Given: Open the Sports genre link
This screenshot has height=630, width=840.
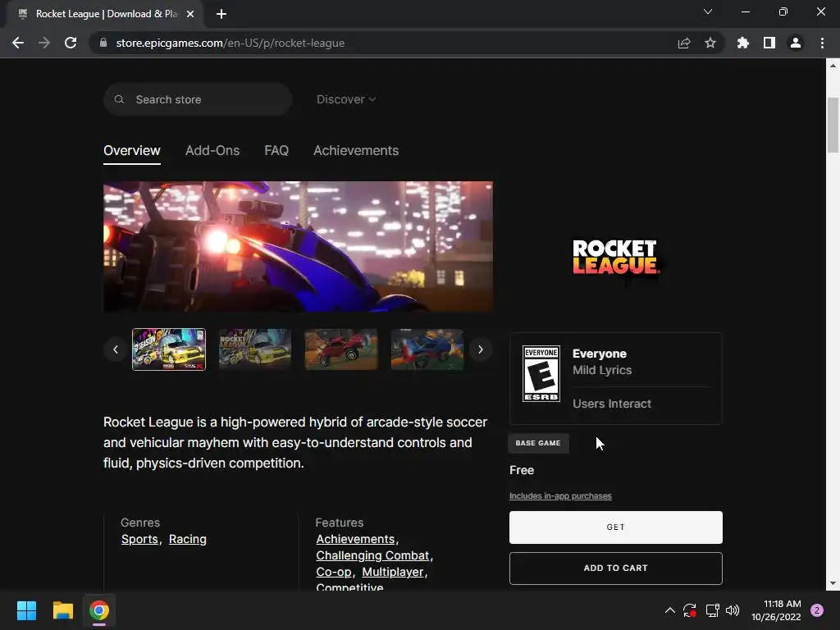Looking at the screenshot, I should coord(139,539).
